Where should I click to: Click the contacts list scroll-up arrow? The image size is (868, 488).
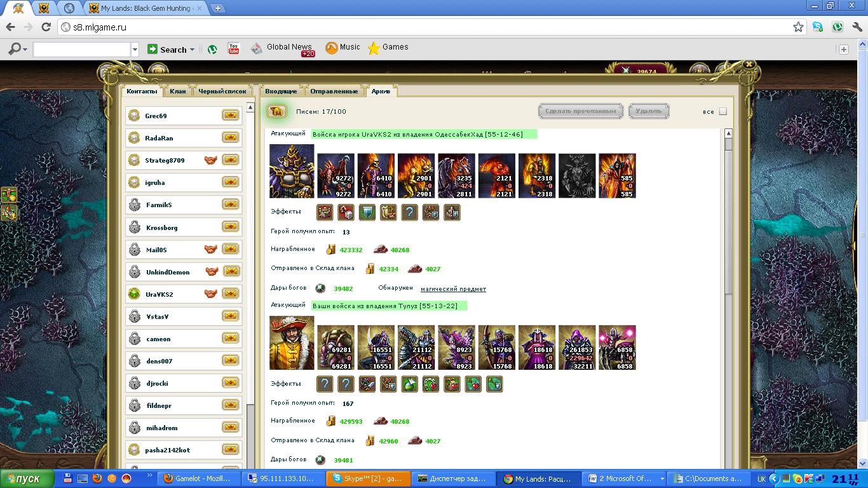click(x=250, y=107)
